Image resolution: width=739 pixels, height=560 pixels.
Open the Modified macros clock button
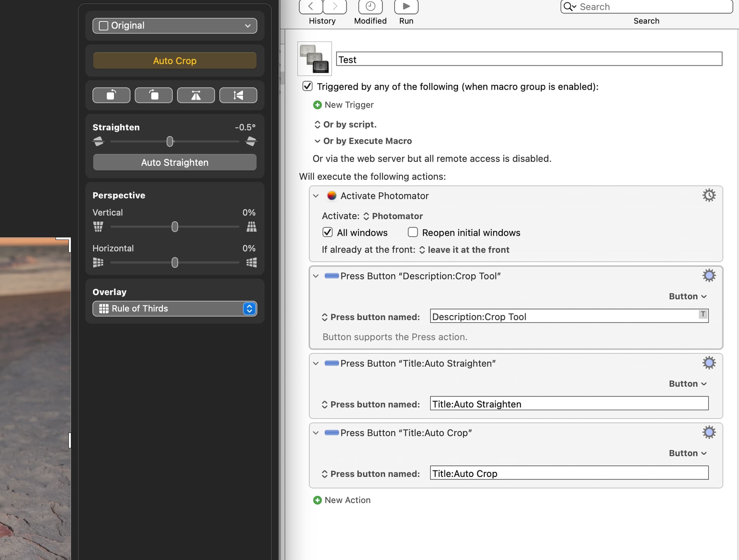pos(370,7)
